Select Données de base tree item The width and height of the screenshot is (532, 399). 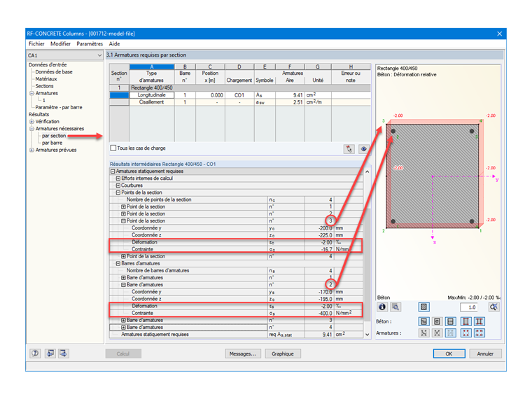pyautogui.click(x=54, y=72)
